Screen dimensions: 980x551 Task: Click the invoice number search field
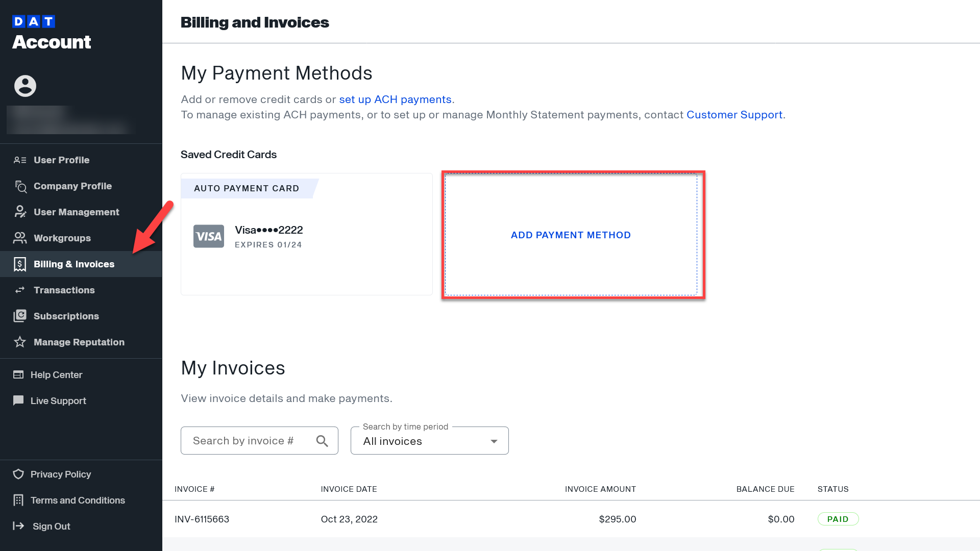pyautogui.click(x=245, y=440)
